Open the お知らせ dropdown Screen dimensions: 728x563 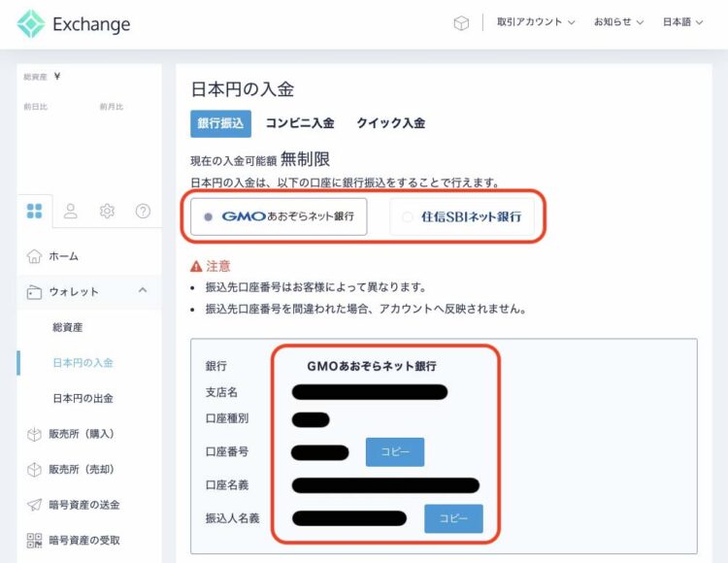[619, 21]
